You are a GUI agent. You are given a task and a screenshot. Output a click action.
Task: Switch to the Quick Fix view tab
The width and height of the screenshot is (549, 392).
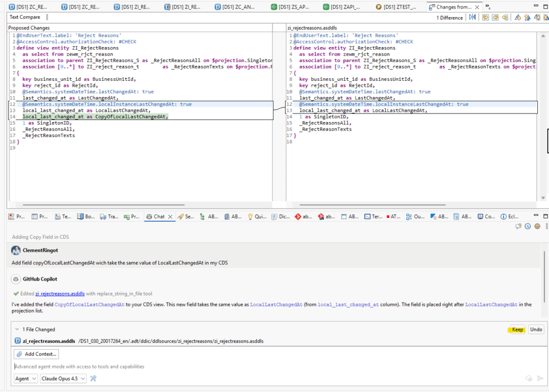click(x=257, y=217)
